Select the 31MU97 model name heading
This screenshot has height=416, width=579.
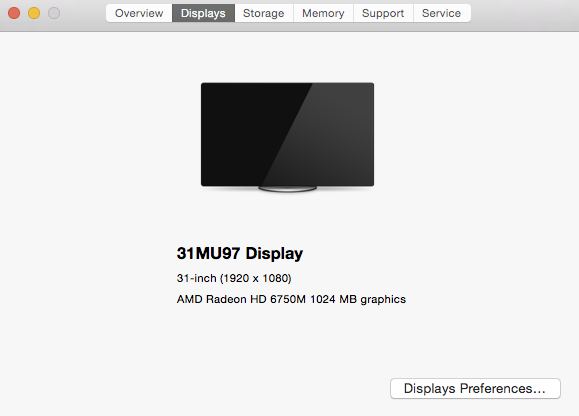(208, 253)
